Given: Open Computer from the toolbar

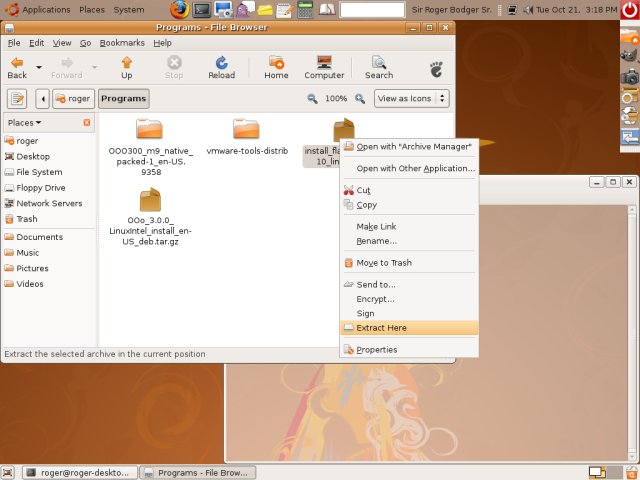Looking at the screenshot, I should point(324,67).
